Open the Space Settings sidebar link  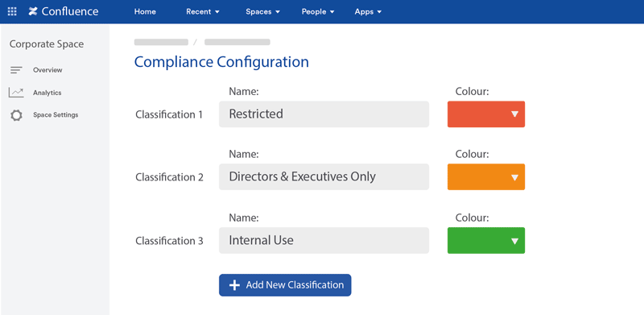[x=56, y=114]
